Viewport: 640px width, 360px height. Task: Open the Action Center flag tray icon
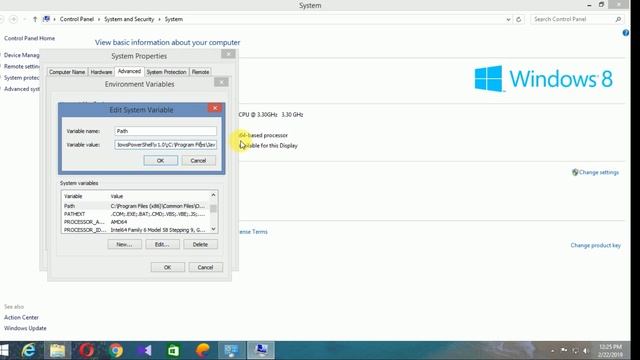(x=564, y=350)
